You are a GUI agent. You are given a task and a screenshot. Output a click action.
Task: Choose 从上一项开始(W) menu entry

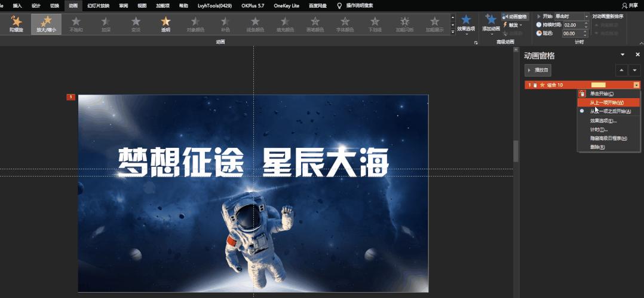(x=609, y=102)
